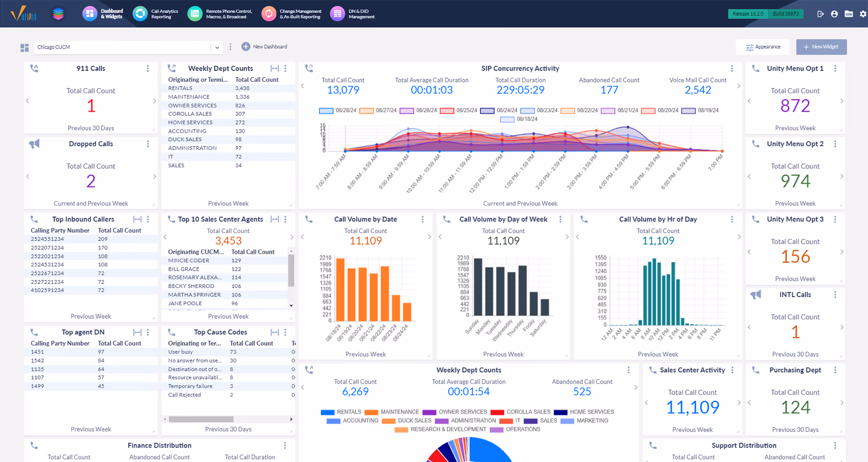
Task: Open options menu for 911 Calls widget
Action: pos(148,69)
